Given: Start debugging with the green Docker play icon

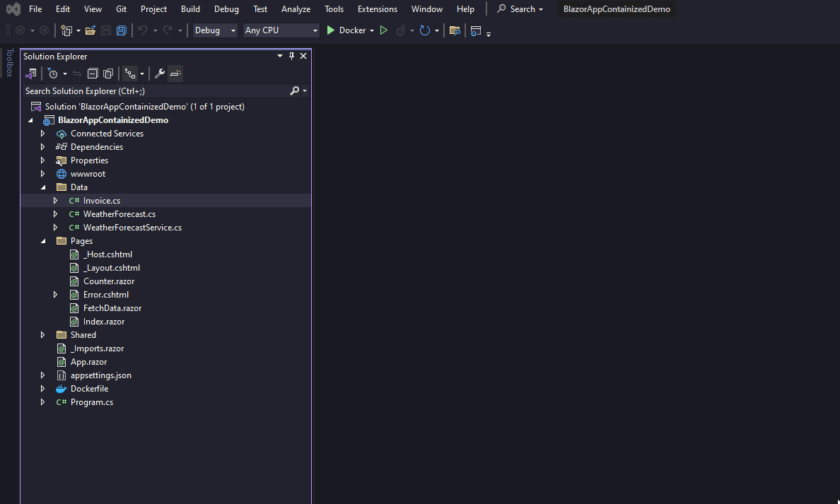Looking at the screenshot, I should click(330, 30).
